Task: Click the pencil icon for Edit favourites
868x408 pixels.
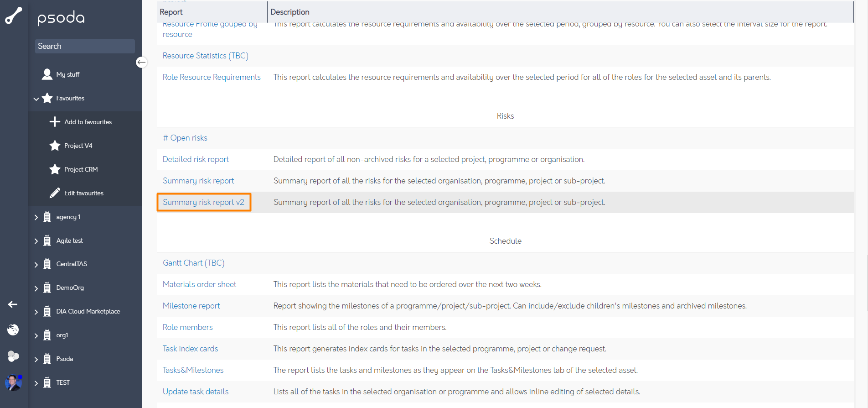Action: click(x=55, y=193)
